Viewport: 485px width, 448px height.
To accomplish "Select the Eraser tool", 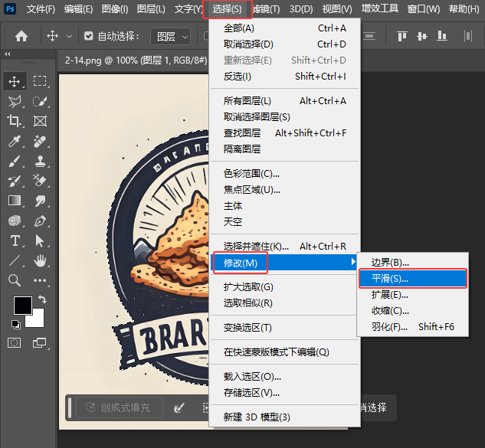I will coord(40,181).
